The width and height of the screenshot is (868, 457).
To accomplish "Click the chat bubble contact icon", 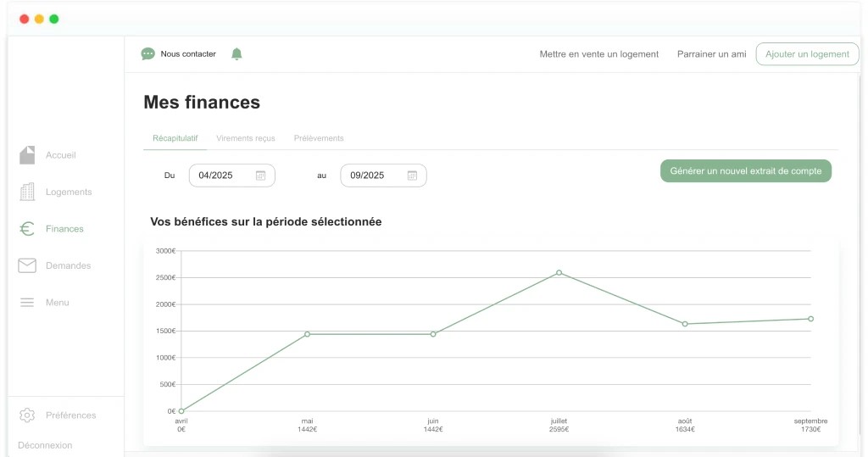I will tap(148, 54).
